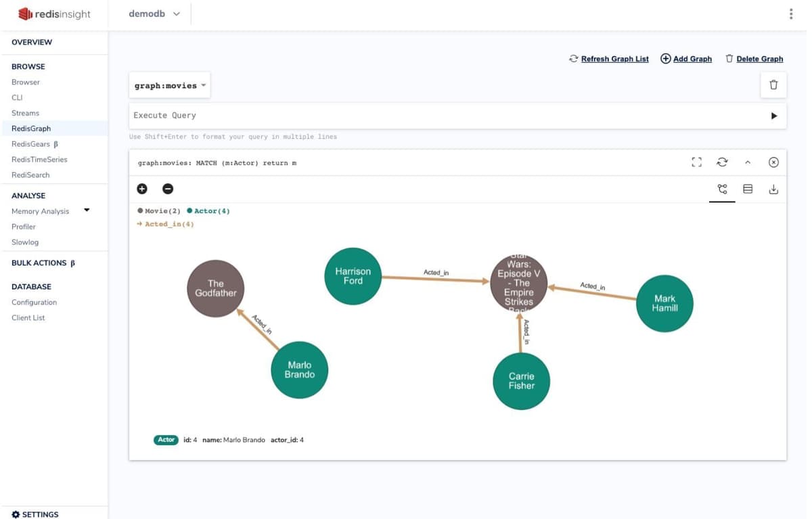
Task: Toggle the Acted_in(4) relationship filter
Action: pyautogui.click(x=166, y=224)
